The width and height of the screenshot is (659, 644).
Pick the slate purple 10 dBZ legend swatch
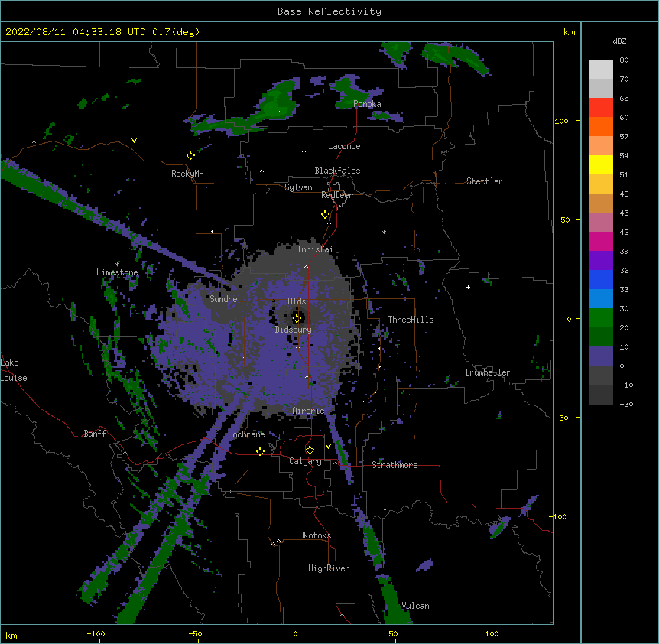pos(601,356)
